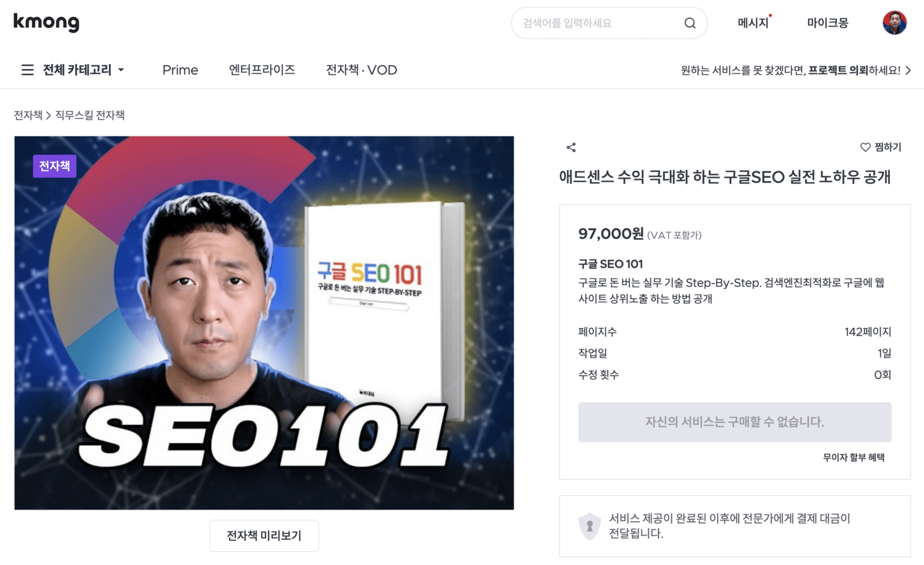The height and width of the screenshot is (565, 924).
Task: Click the 무이자 할부 혜택 link
Action: [854, 457]
